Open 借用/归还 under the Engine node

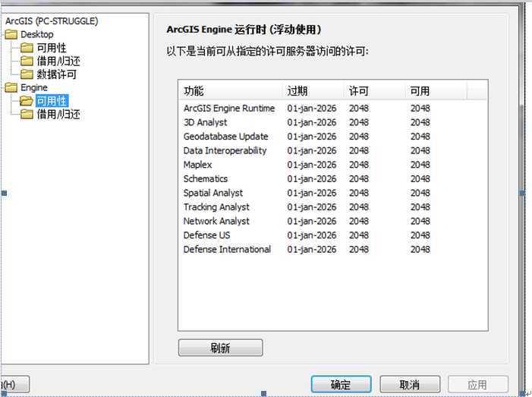(x=58, y=115)
